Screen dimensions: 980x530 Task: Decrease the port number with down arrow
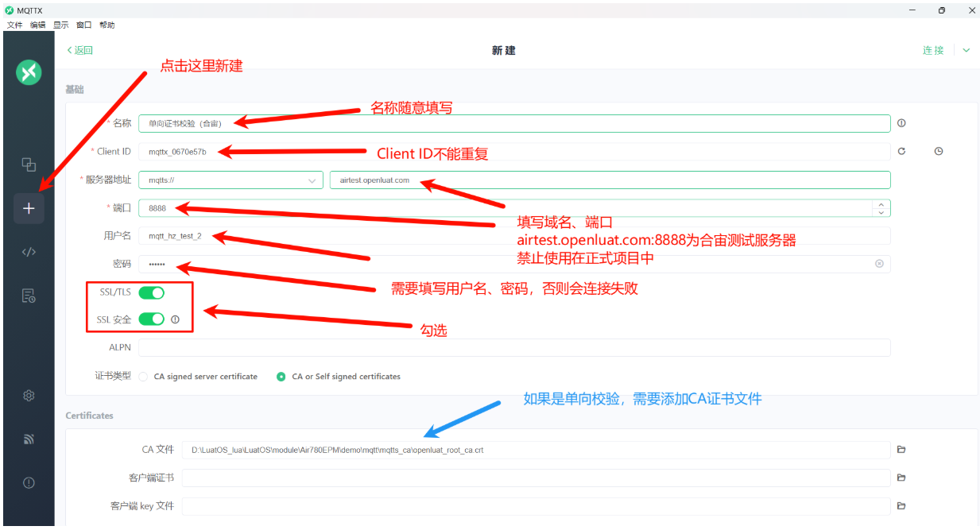[881, 212]
